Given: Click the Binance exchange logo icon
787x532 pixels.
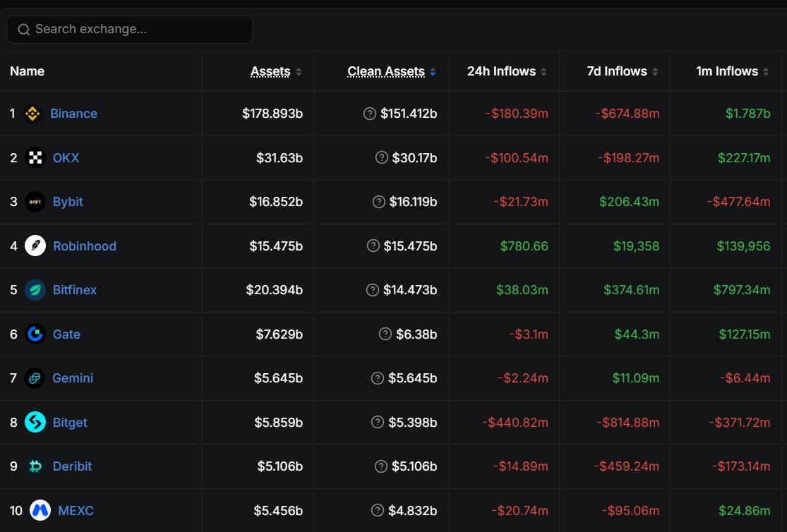Looking at the screenshot, I should 32,114.
